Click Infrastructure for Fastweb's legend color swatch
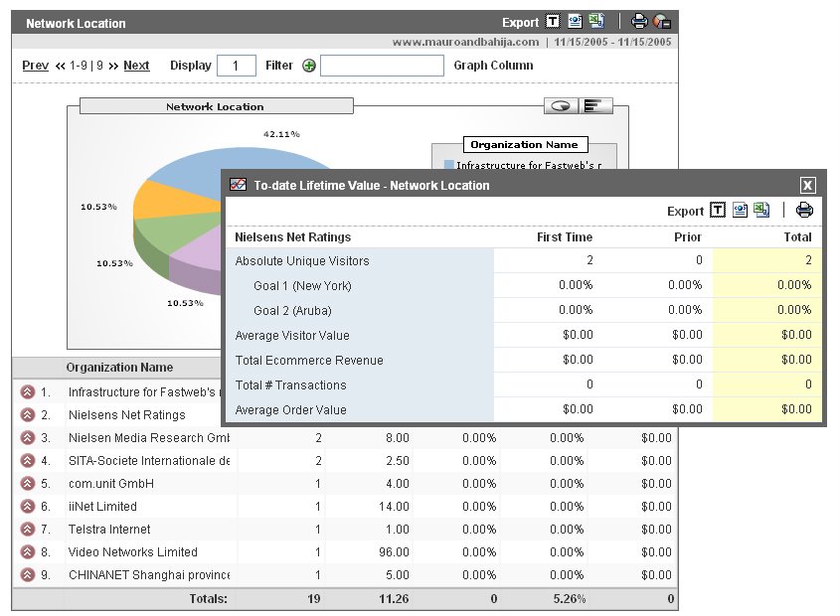Viewport: 840px width, 616px height. 449,165
